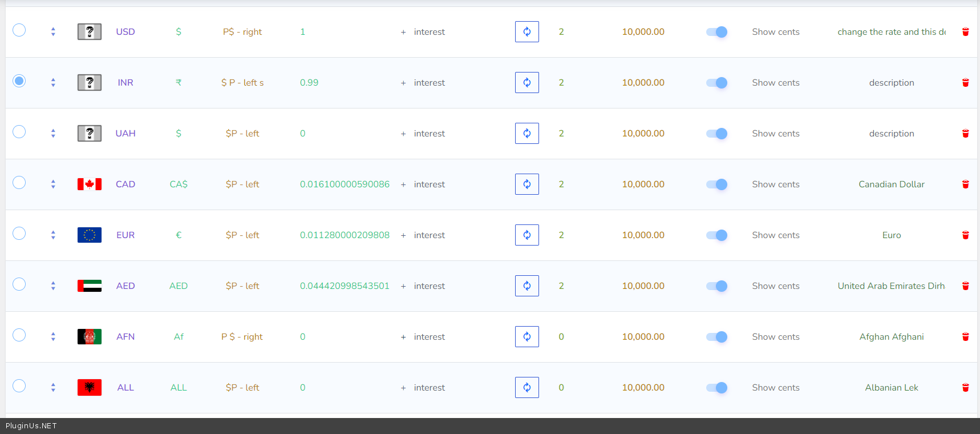Click the AED rate field 0.044420998543501
Screen dimensions: 980x434
click(x=345, y=286)
